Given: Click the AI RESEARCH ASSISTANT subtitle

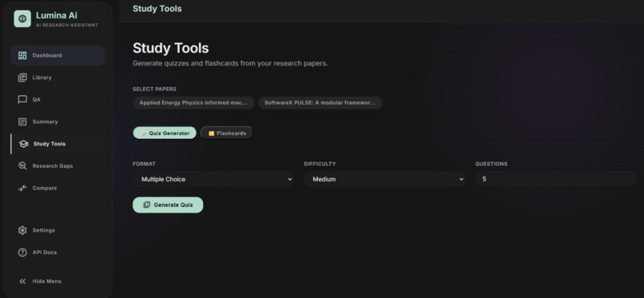Looking at the screenshot, I should pos(67,25).
